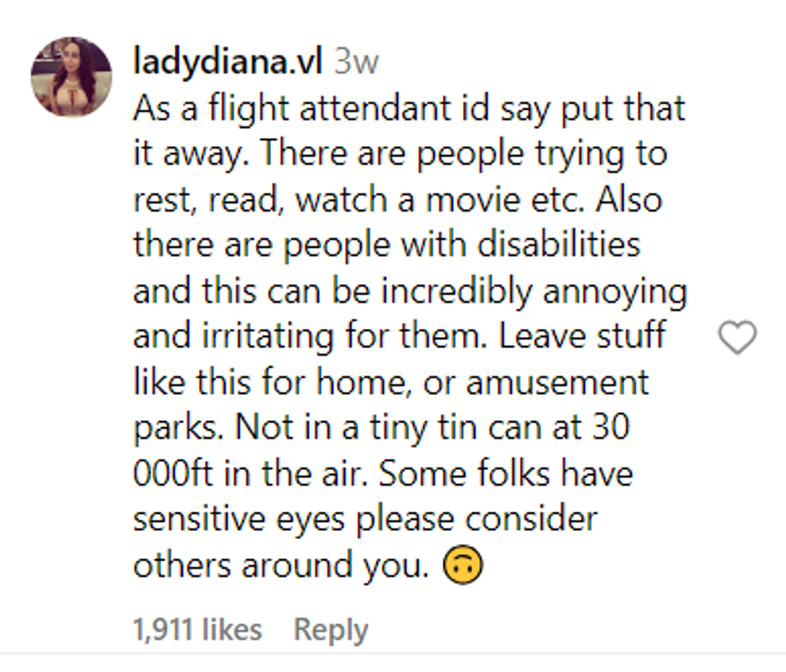Visit the ladydiana.vl username link
Viewport: 786px width, 672px height.
click(x=228, y=63)
